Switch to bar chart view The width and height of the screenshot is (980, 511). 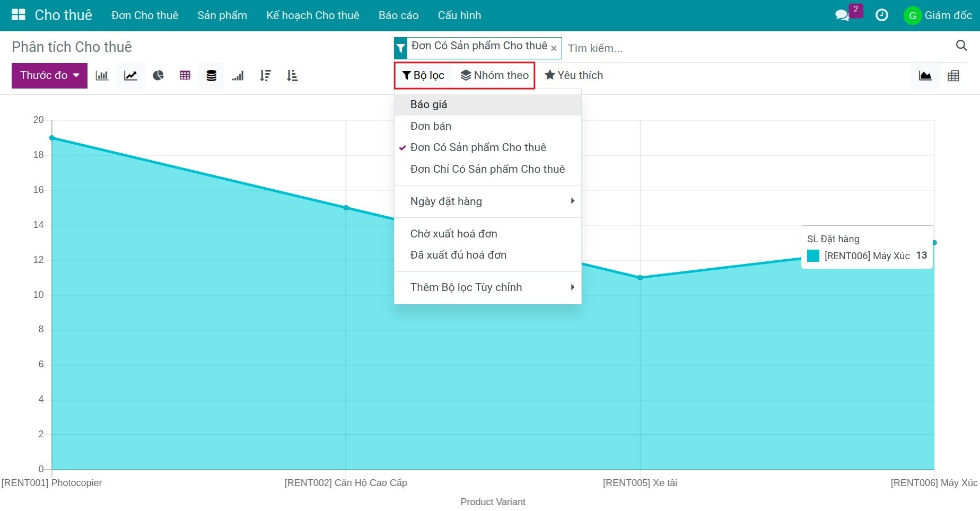(x=102, y=75)
